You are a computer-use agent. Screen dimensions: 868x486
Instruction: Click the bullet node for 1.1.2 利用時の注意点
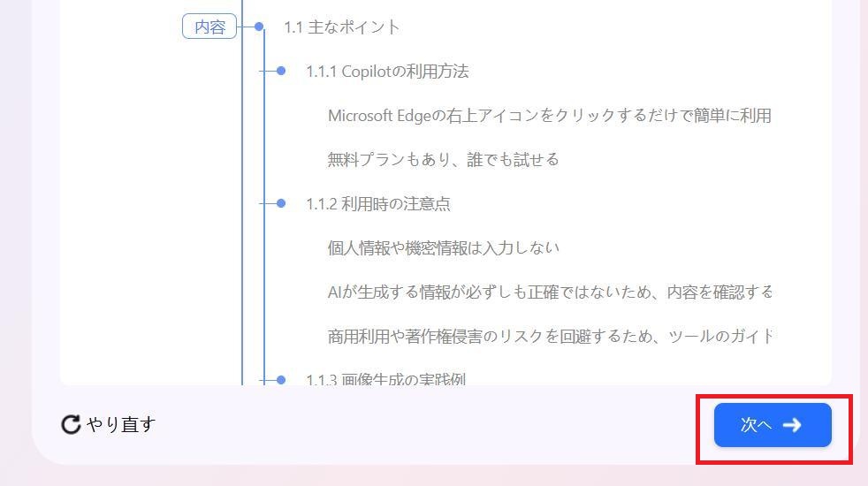click(x=281, y=203)
